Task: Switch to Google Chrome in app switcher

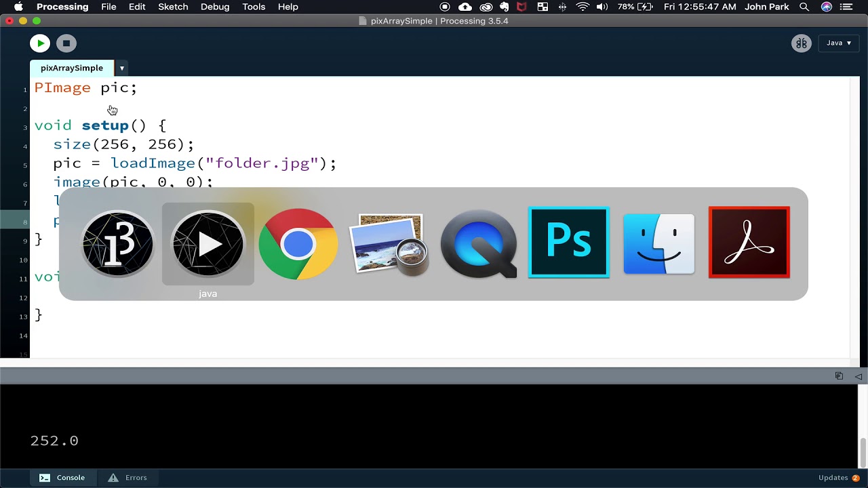Action: [x=298, y=244]
